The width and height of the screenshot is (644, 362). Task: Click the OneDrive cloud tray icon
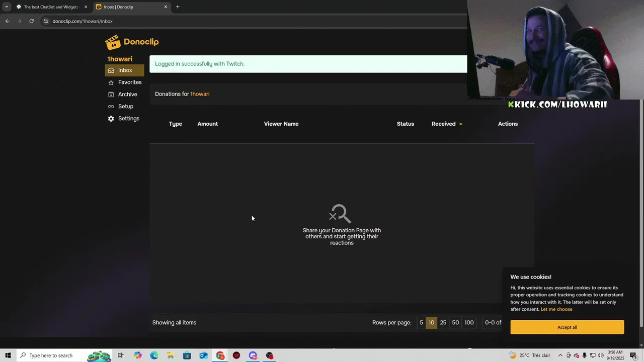point(577,355)
